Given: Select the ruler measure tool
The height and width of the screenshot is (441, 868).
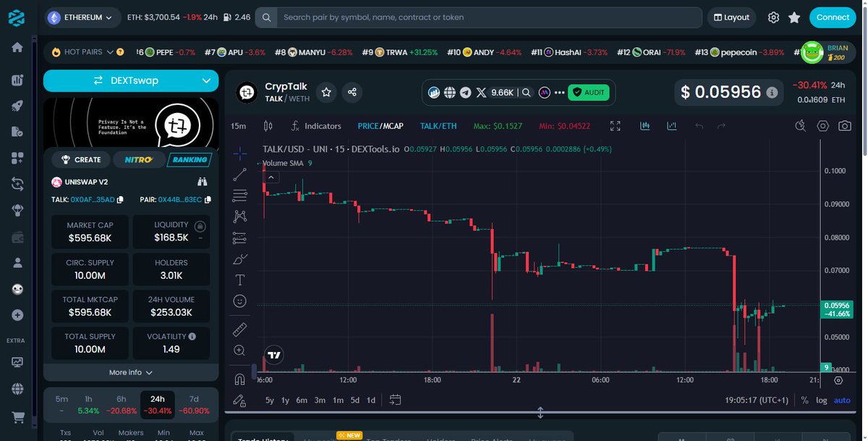Looking at the screenshot, I should [239, 329].
